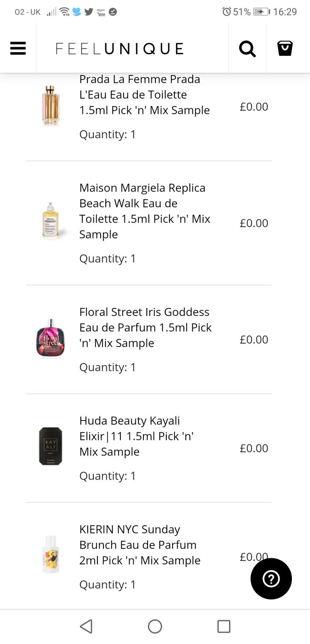310x644 pixels.
Task: Open the help question mark bubble
Action: 271,579
